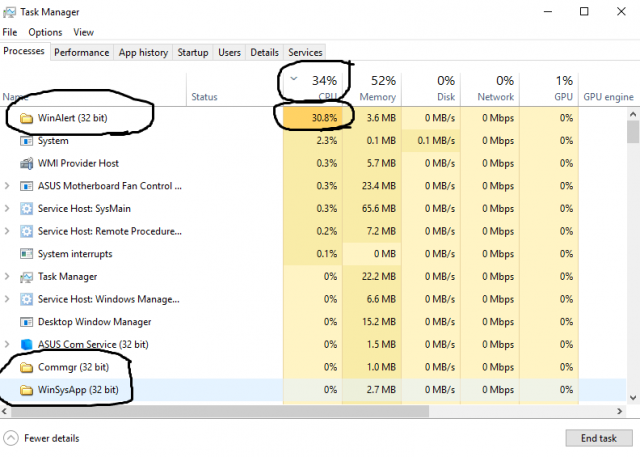This screenshot has height=457, width=640.
Task: Click the vertical scrollbar down arrow
Action: coord(632,398)
